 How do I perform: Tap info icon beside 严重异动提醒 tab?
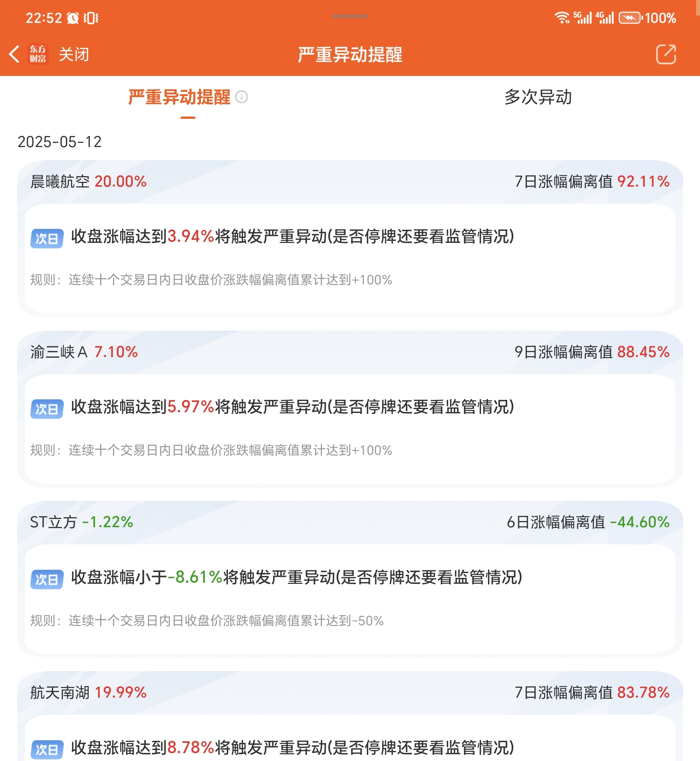coord(242,97)
